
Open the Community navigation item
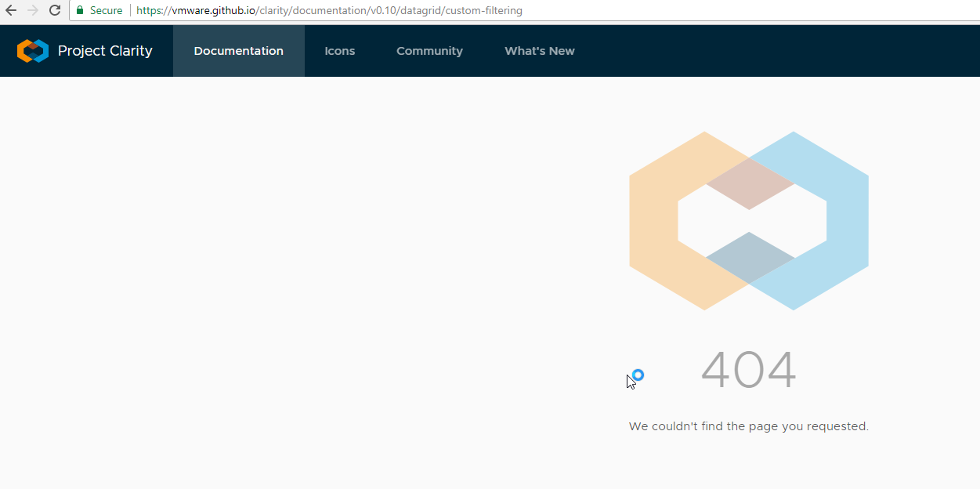point(429,50)
